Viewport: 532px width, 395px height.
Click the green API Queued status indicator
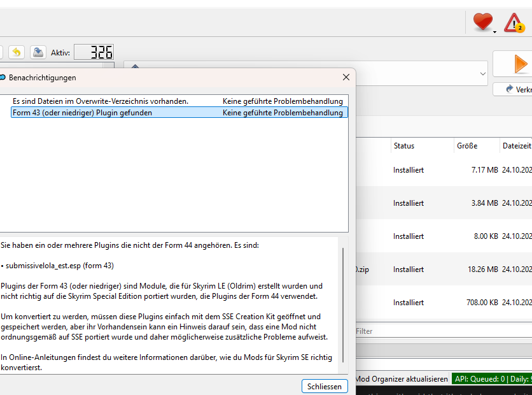tap(492, 378)
